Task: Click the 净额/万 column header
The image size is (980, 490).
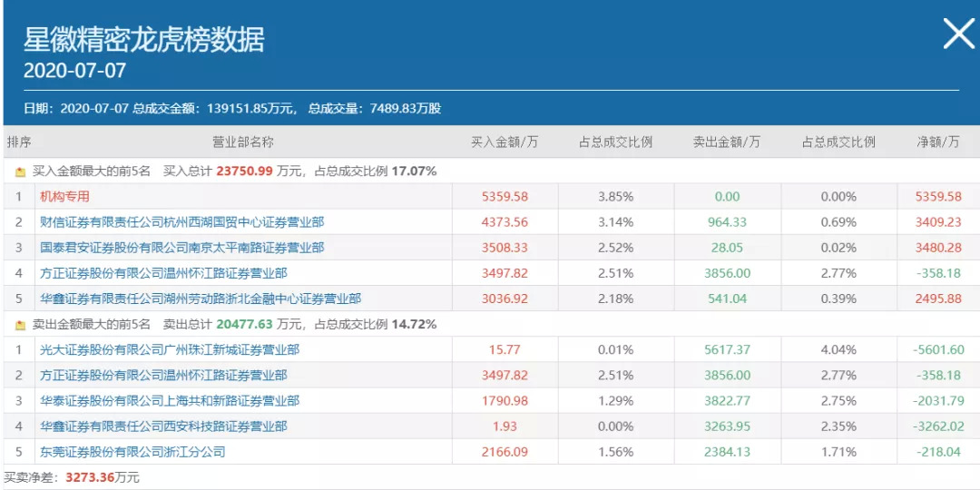Action: [938, 142]
